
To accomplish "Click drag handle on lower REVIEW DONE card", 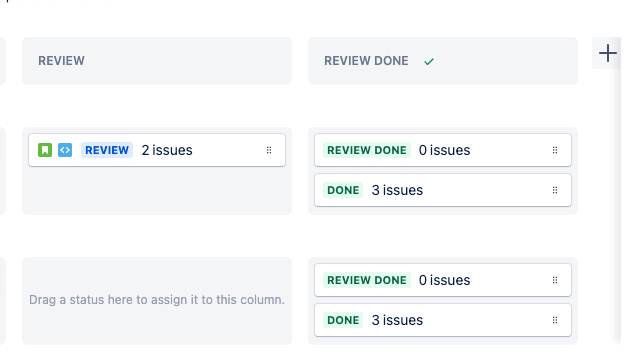I will coord(555,280).
